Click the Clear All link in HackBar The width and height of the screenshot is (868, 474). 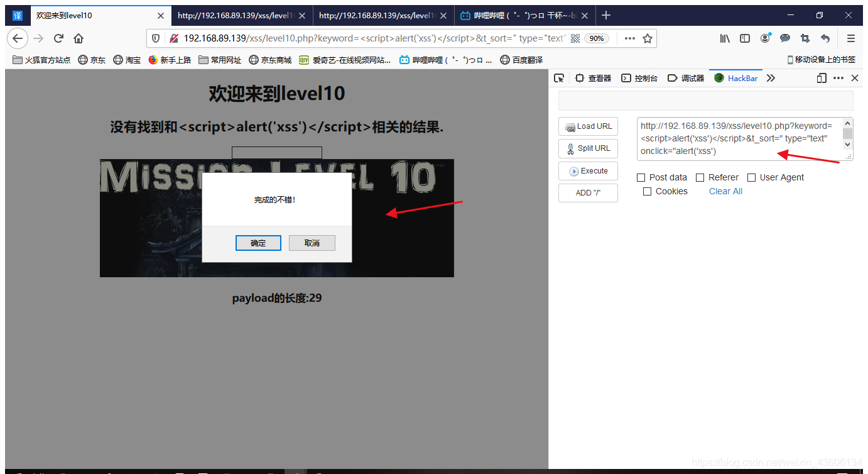coord(725,191)
